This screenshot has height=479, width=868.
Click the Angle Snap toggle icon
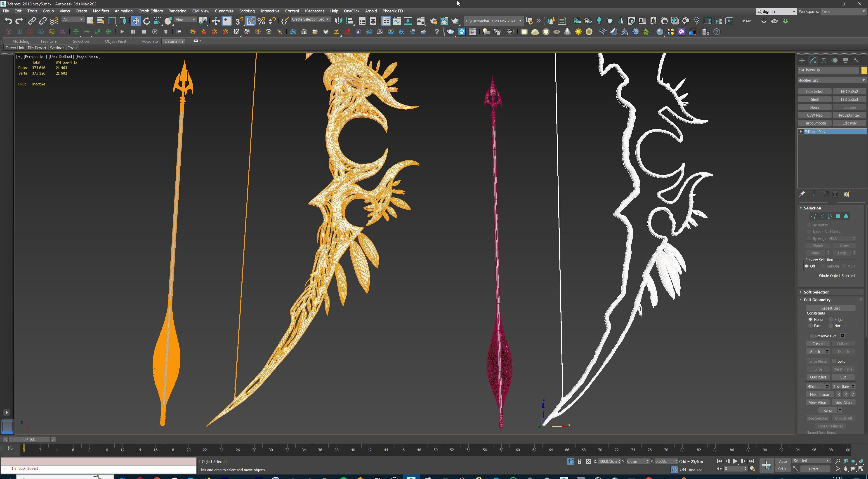coord(250,21)
